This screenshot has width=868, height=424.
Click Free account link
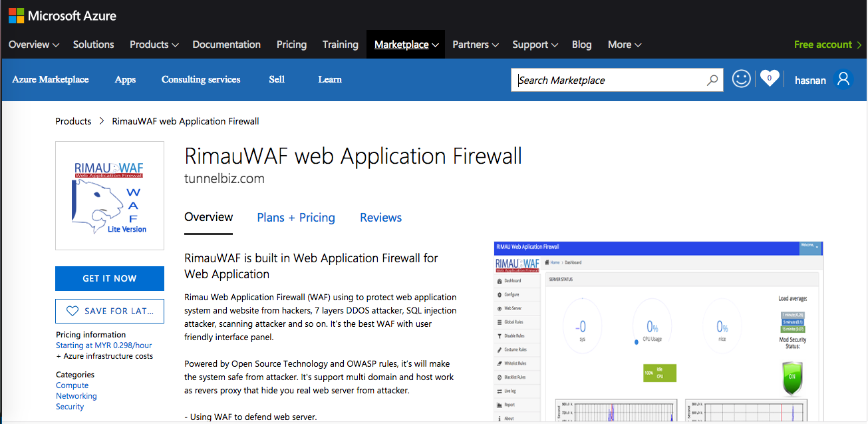click(827, 45)
